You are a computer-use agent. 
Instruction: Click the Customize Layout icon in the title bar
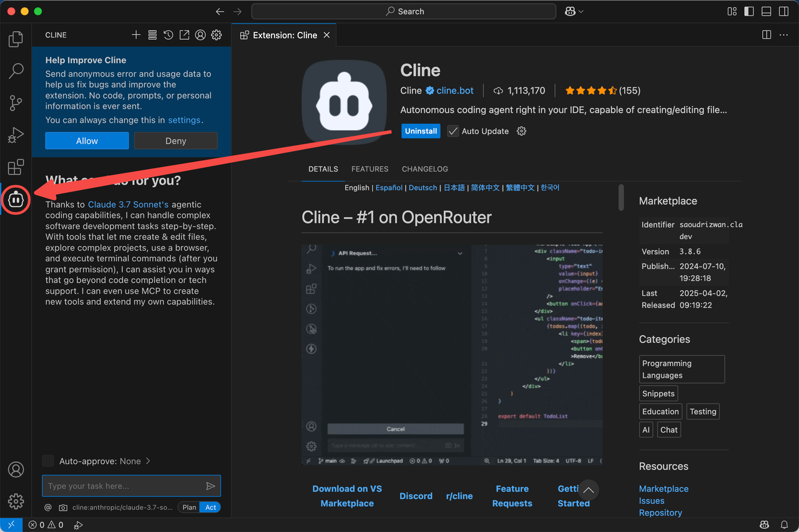(732, 11)
